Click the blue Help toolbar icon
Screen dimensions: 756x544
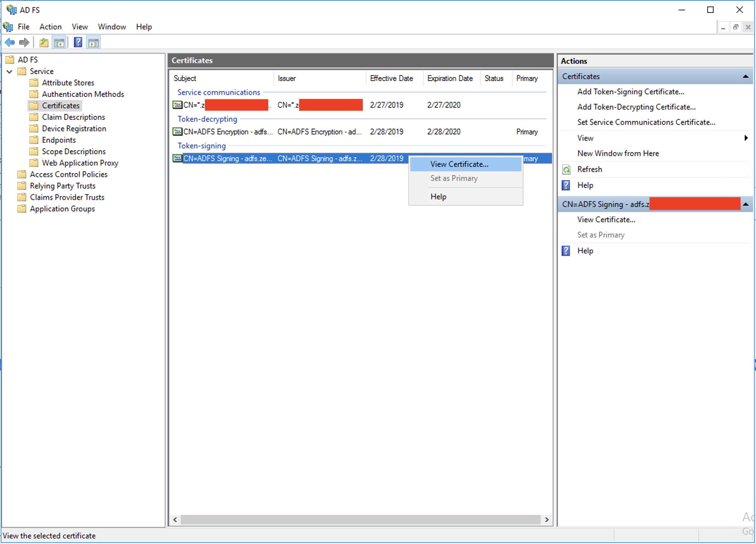click(x=78, y=43)
